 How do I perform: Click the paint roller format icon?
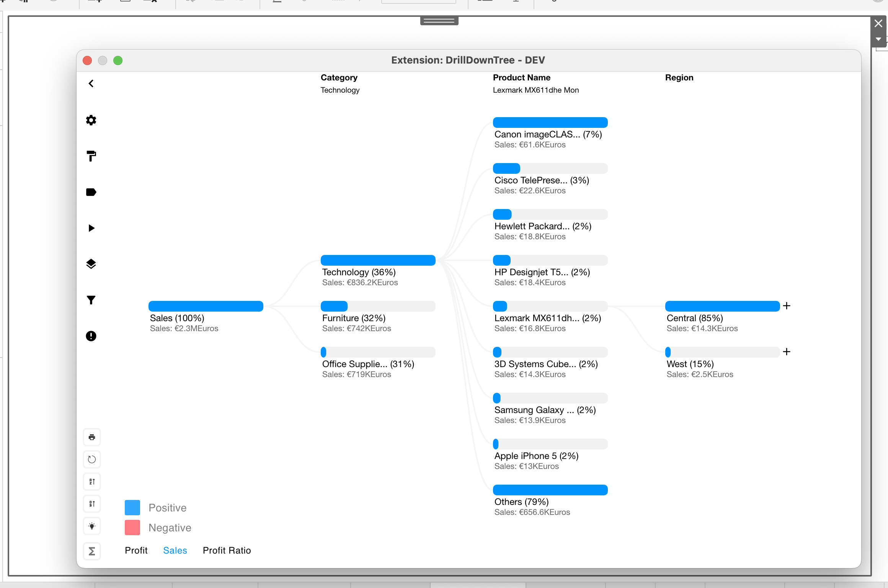click(x=91, y=156)
